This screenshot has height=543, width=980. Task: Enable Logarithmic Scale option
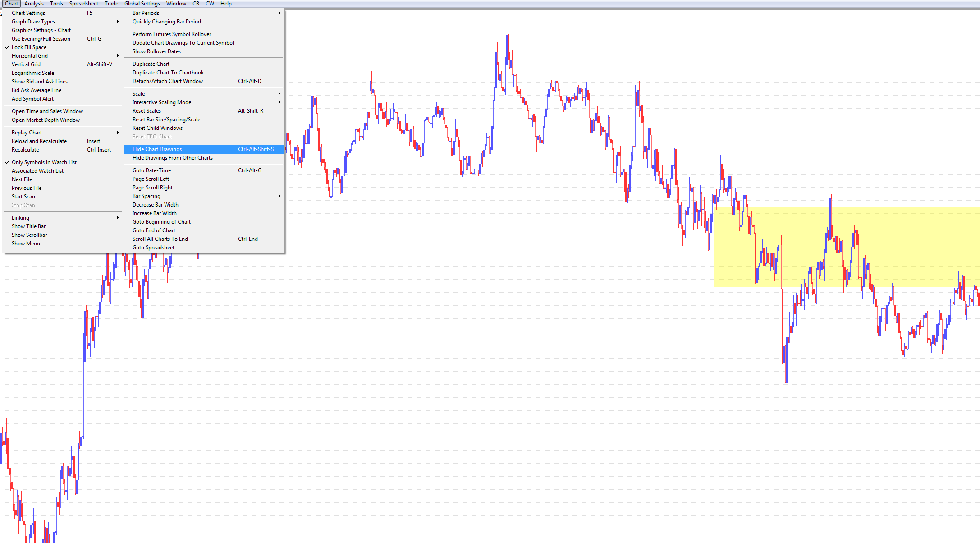point(32,73)
